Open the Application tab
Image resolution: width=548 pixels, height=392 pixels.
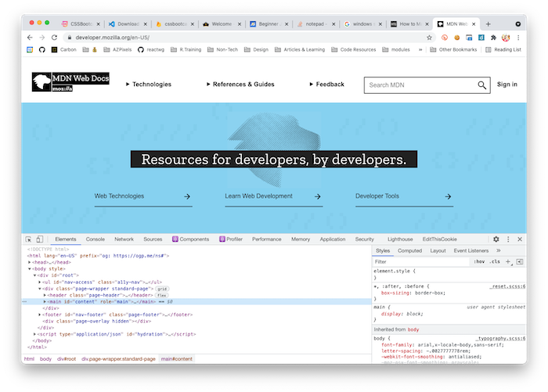[333, 239]
